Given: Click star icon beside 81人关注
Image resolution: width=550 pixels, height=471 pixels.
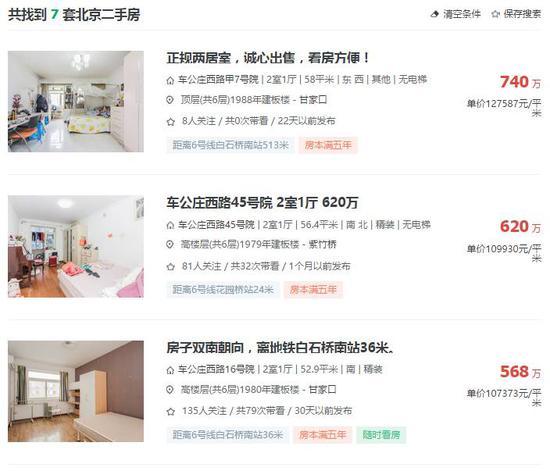Looking at the screenshot, I should (170, 267).
